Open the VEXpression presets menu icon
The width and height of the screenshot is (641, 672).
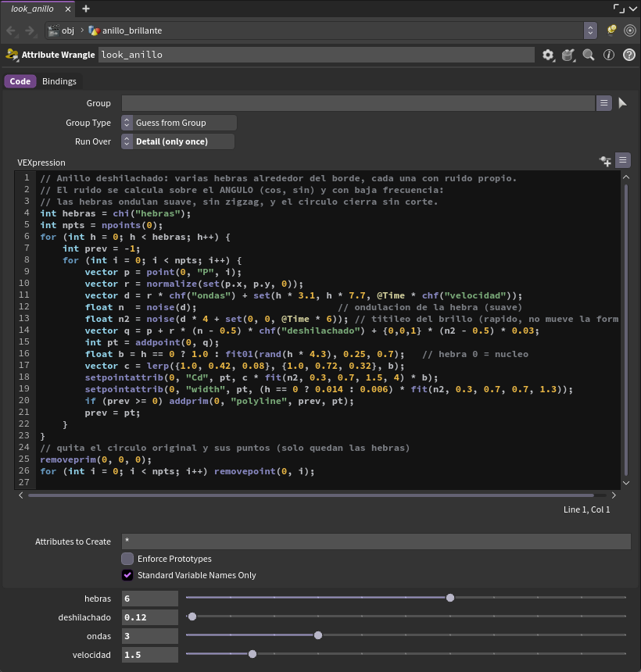coord(623,160)
